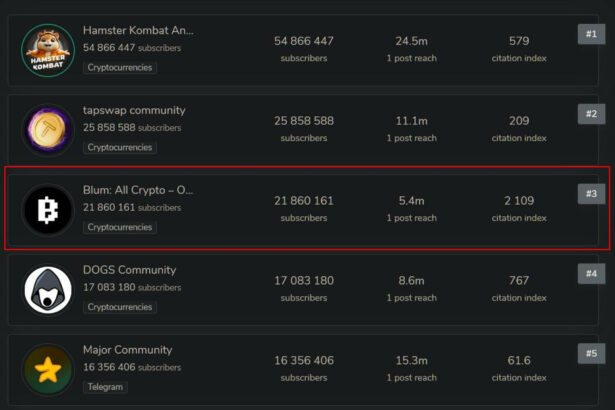Click the Blum channel black logo avatar

point(48,210)
